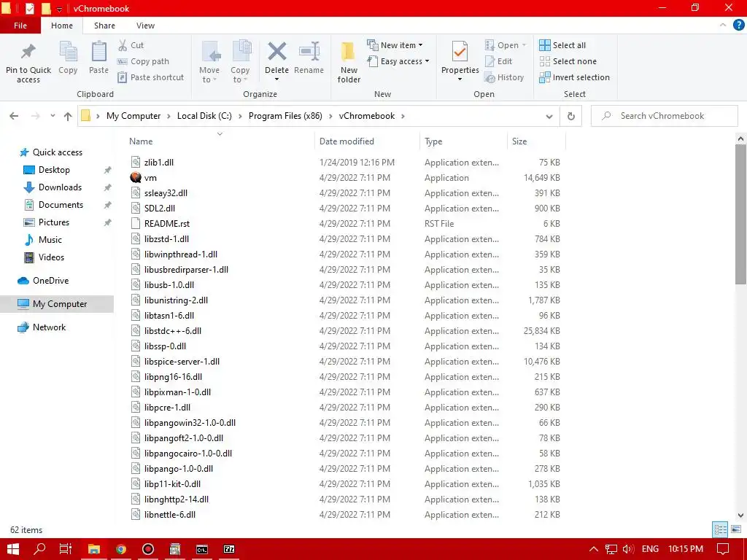747x560 pixels.
Task: Sort by the Name column header
Action: (141, 141)
